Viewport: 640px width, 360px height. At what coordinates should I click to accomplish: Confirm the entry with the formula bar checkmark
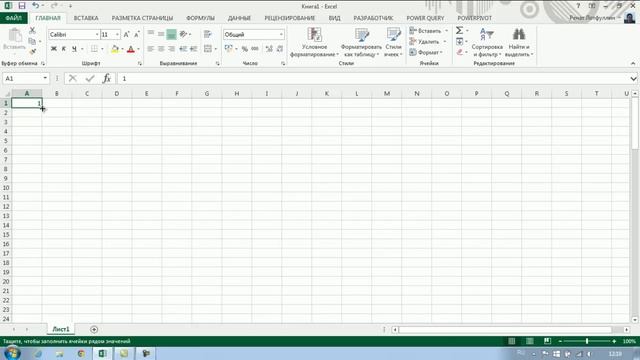coord(90,78)
